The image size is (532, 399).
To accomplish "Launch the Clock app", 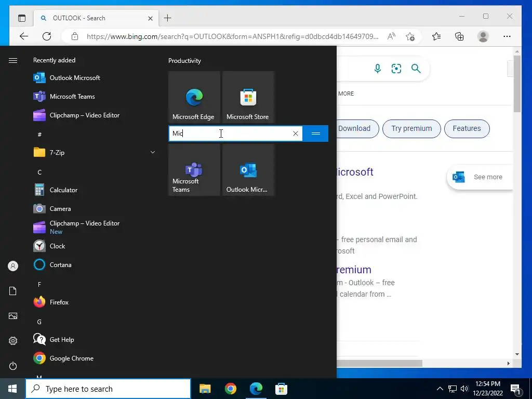I will click(95, 246).
